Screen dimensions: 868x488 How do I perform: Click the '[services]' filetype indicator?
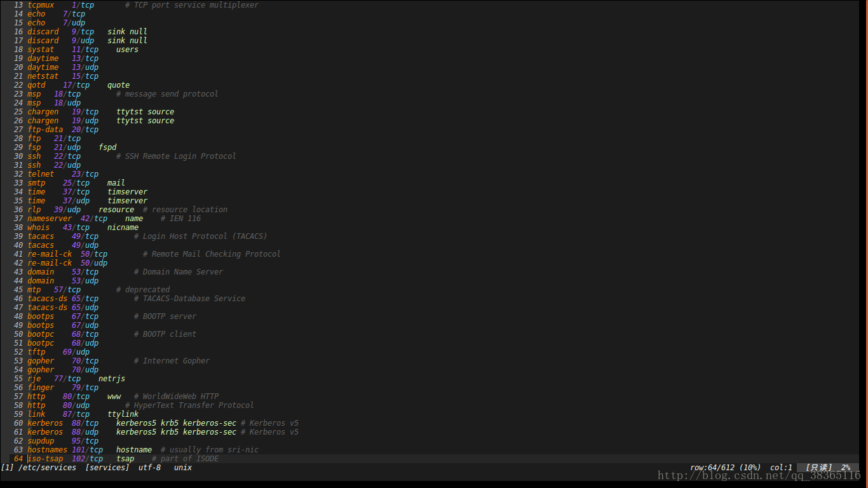pyautogui.click(x=107, y=468)
